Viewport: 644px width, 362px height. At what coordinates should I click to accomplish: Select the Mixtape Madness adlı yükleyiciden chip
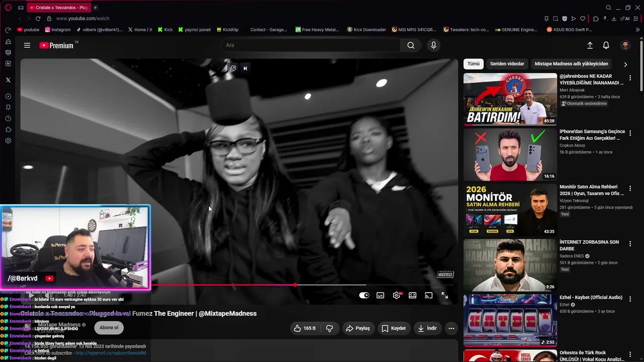tap(572, 64)
